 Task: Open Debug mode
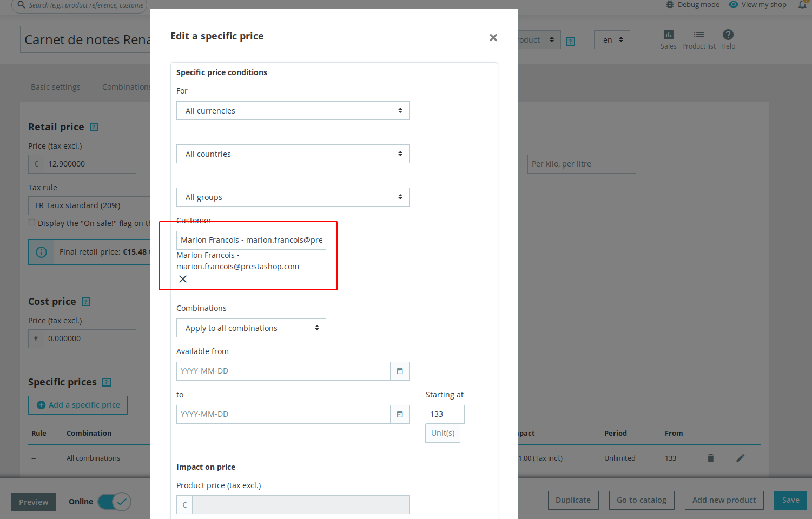(x=692, y=5)
